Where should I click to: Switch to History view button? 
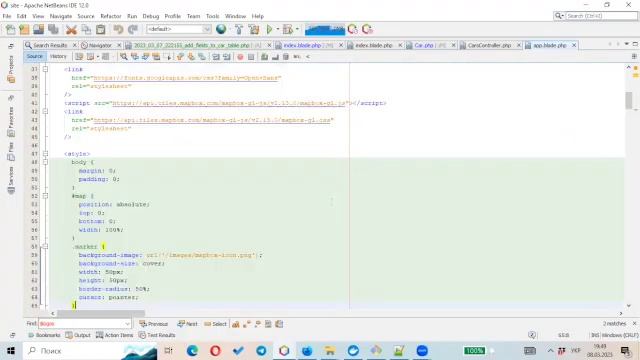[58, 57]
